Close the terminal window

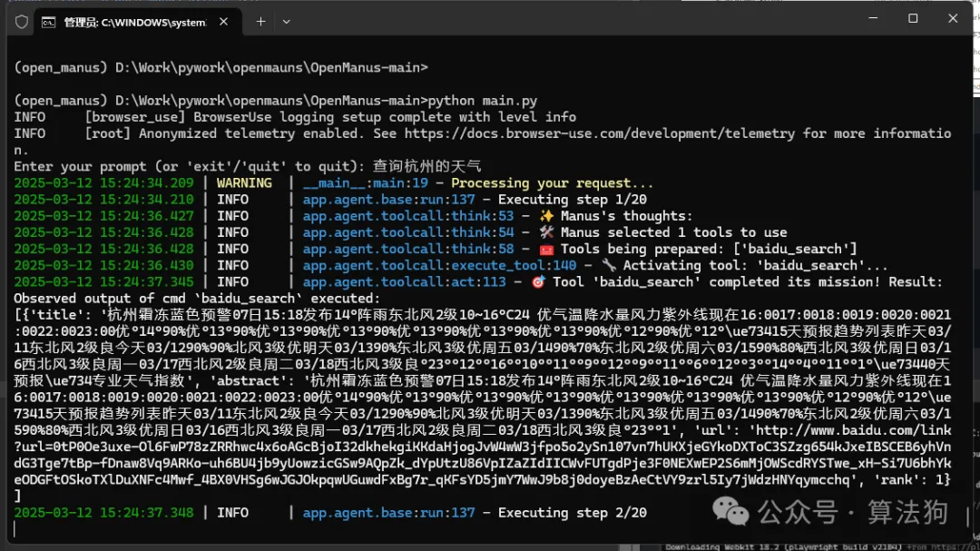click(953, 18)
